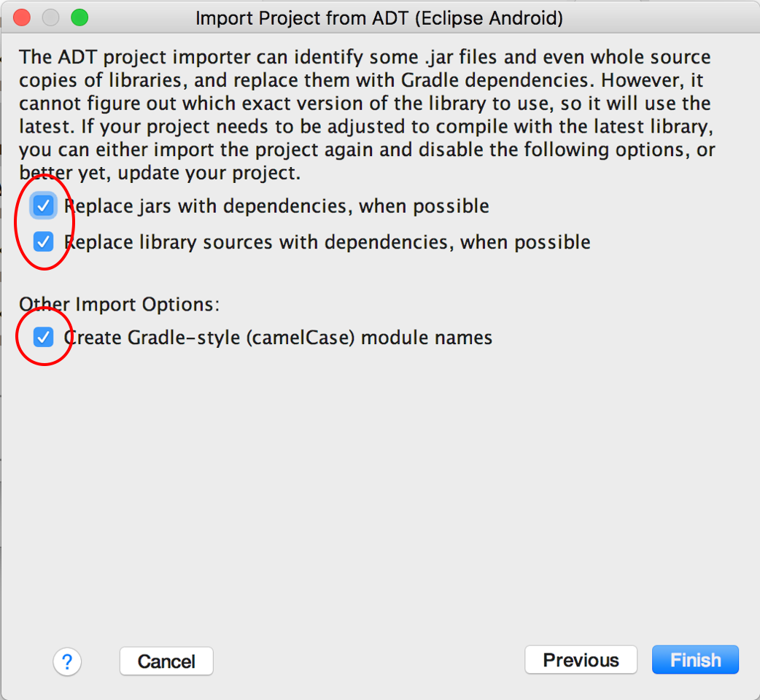
Task: Click the Cancel button
Action: (x=166, y=661)
